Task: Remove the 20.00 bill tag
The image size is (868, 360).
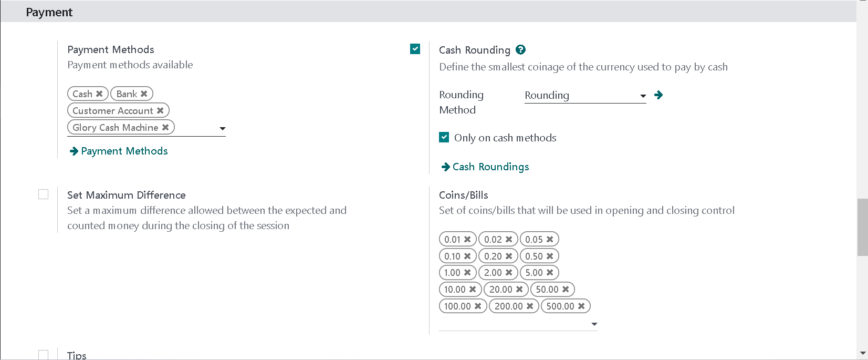Action: point(519,290)
